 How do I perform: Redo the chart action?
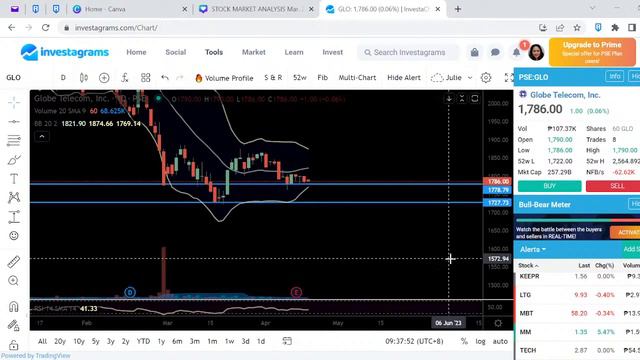click(x=179, y=78)
